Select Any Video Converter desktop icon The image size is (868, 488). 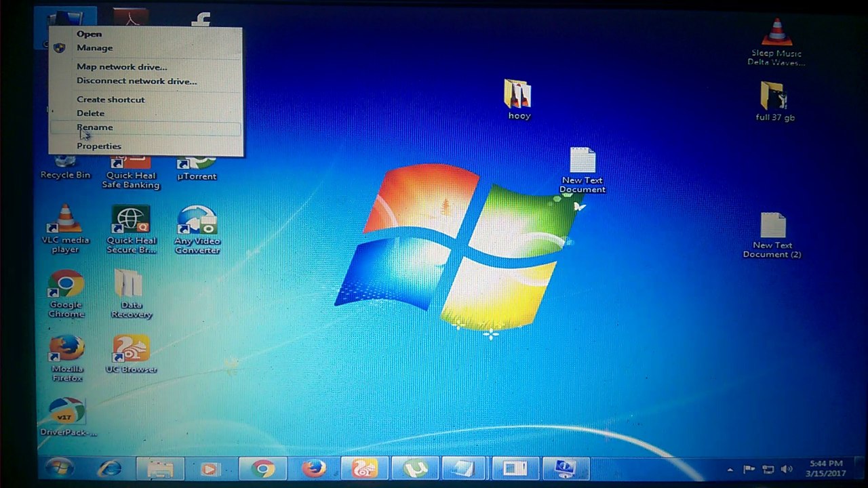pos(197,230)
